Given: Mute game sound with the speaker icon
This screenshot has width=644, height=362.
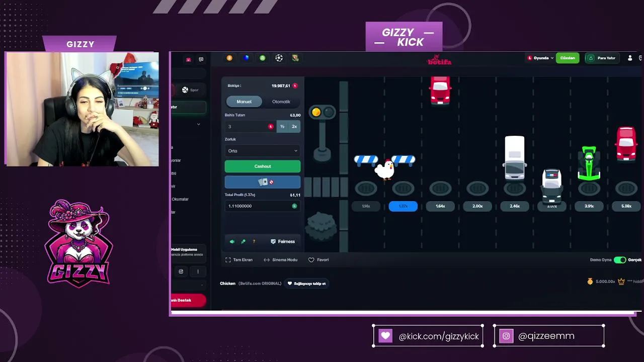Looking at the screenshot, I should click(x=232, y=242).
